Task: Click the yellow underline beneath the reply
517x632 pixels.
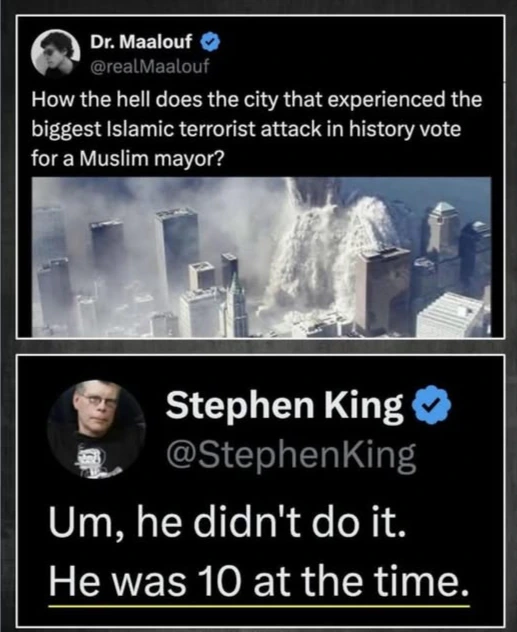Action: [259, 606]
